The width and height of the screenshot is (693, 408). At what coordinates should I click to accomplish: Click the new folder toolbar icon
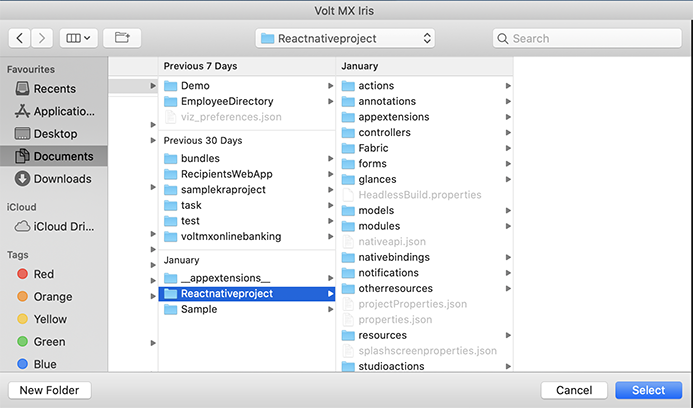[x=122, y=38]
